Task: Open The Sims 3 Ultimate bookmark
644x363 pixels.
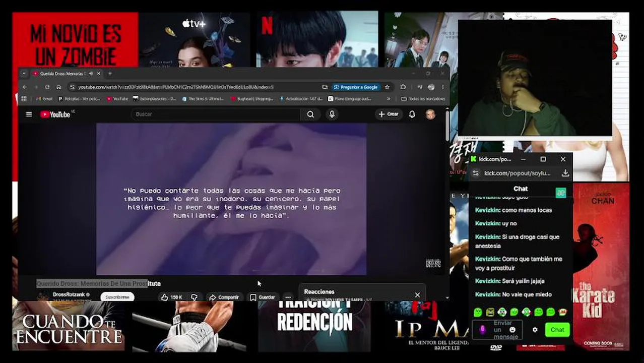Action: 203,99
